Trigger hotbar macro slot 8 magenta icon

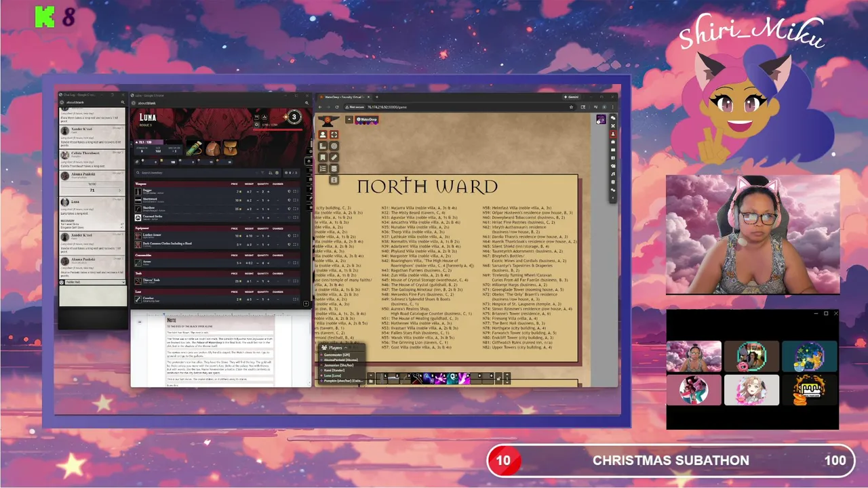464,378
